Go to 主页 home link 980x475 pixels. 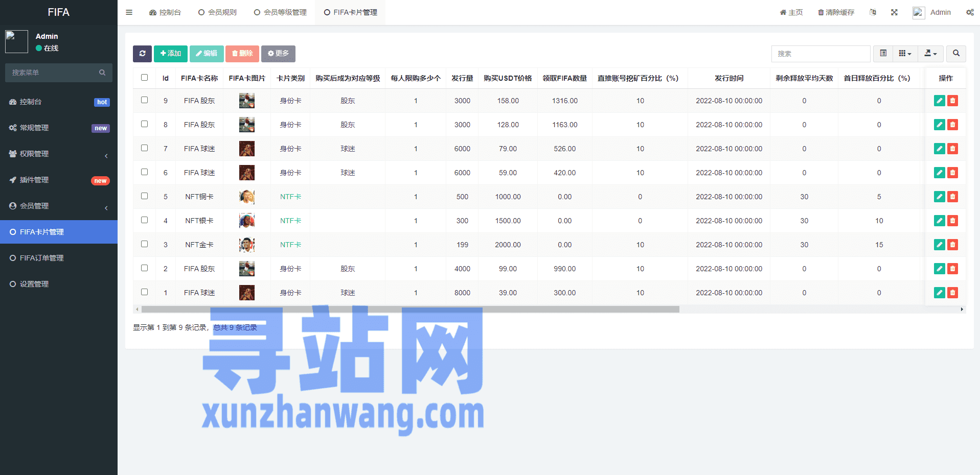791,12
